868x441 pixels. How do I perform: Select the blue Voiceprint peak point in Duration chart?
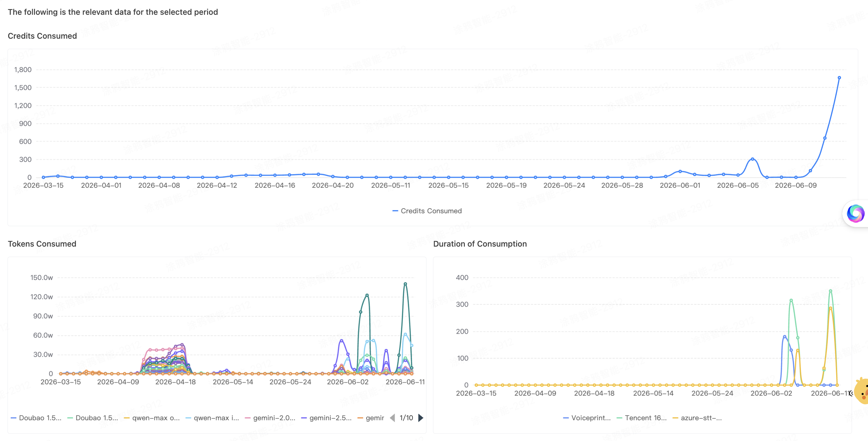pyautogui.click(x=784, y=337)
